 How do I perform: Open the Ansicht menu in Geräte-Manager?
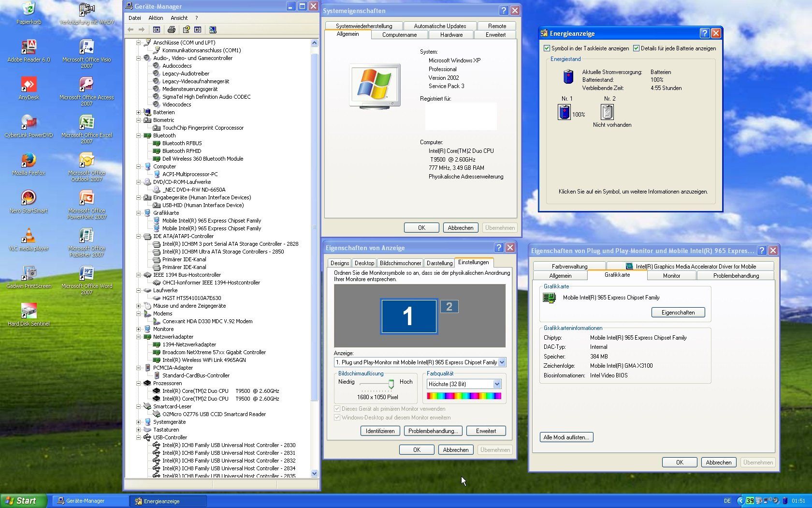(179, 18)
